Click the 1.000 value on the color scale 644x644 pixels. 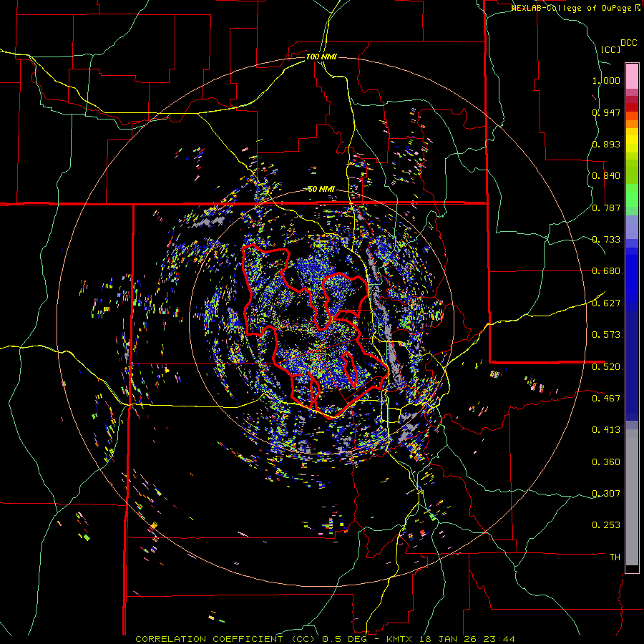606,80
